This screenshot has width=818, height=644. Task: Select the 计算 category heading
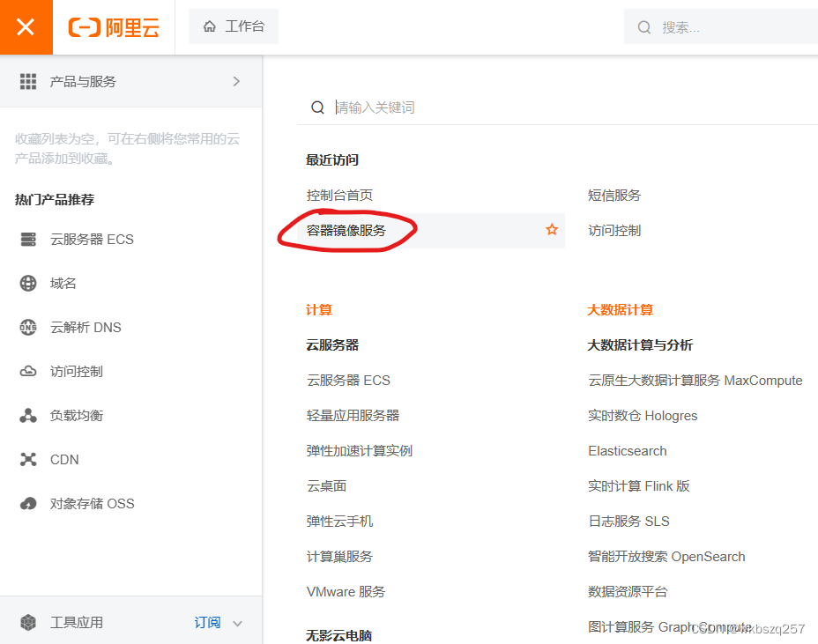[x=319, y=310]
